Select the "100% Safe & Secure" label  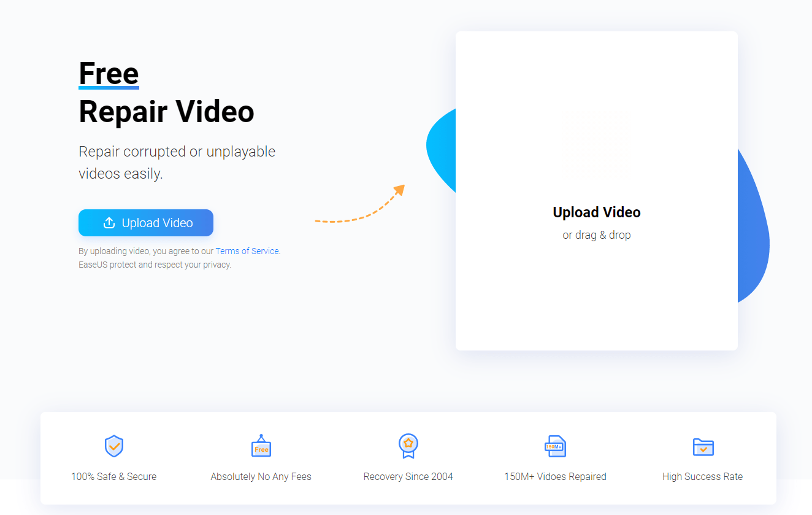pos(114,476)
